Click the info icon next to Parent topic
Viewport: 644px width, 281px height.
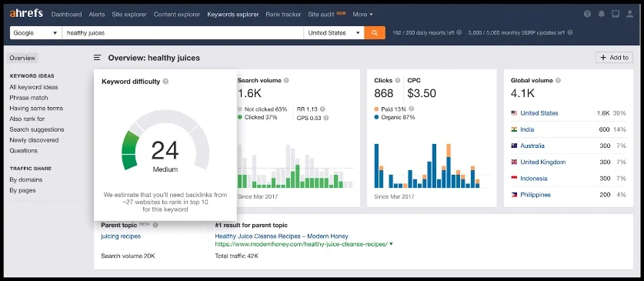click(x=155, y=225)
